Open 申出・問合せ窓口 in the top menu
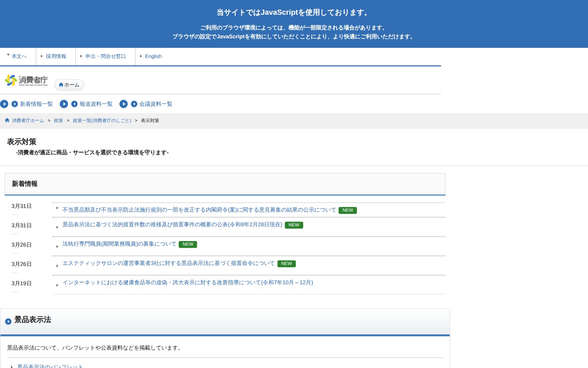This screenshot has height=368, width=588. click(x=105, y=56)
